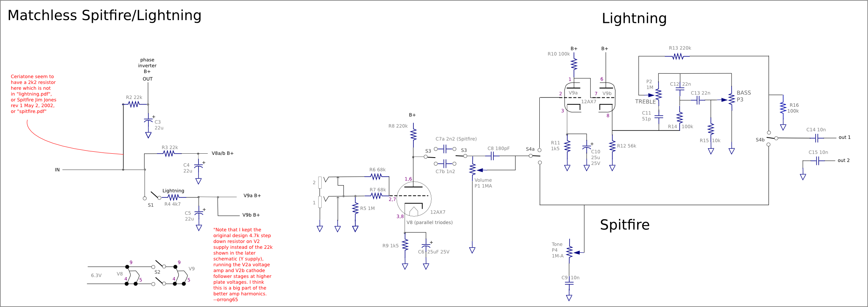
Task: Click the V9a triode label
Action: 573,93
